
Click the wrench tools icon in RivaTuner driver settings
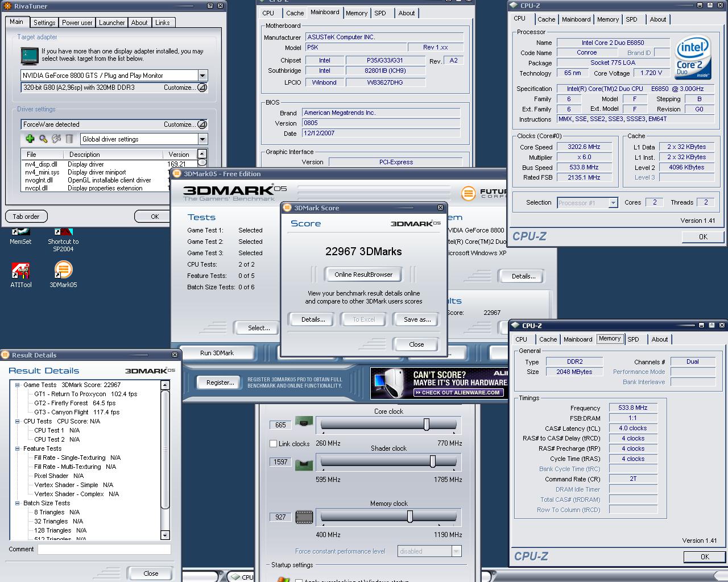(56, 139)
